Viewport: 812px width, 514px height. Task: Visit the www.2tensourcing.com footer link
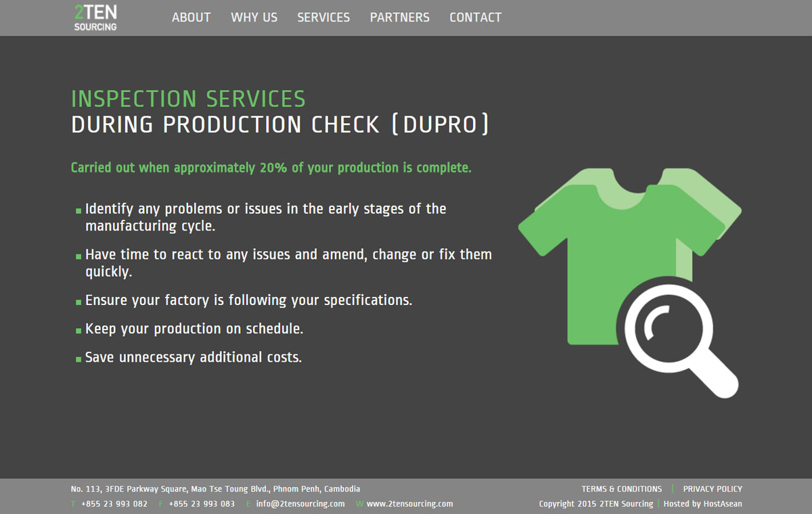409,504
